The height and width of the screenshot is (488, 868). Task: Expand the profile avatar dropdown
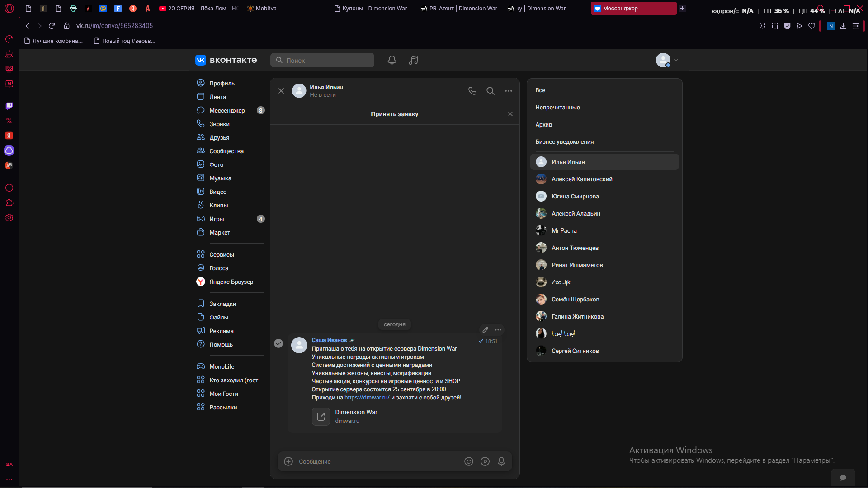(x=667, y=60)
